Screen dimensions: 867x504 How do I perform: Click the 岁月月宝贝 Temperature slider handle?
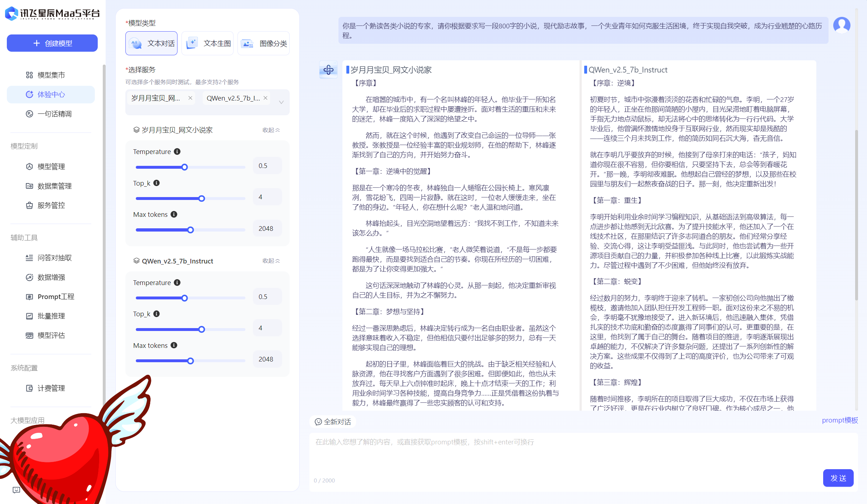click(185, 167)
